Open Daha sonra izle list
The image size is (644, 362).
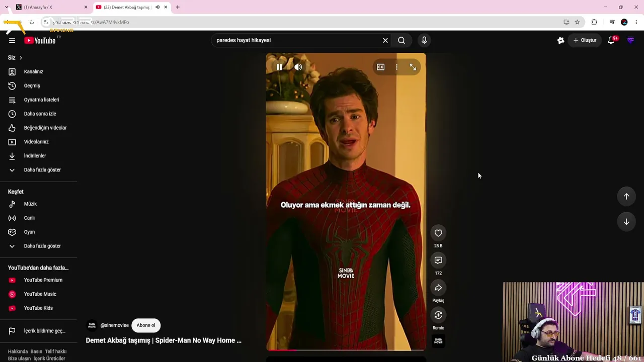pos(39,114)
